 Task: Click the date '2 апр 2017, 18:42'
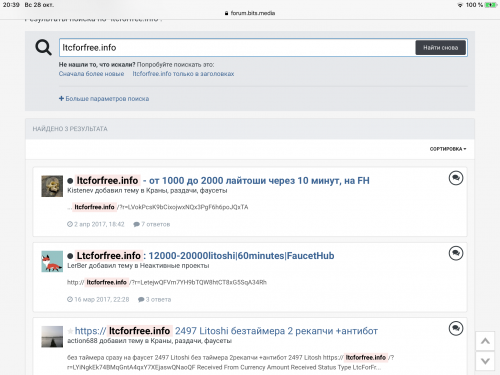[99, 224]
